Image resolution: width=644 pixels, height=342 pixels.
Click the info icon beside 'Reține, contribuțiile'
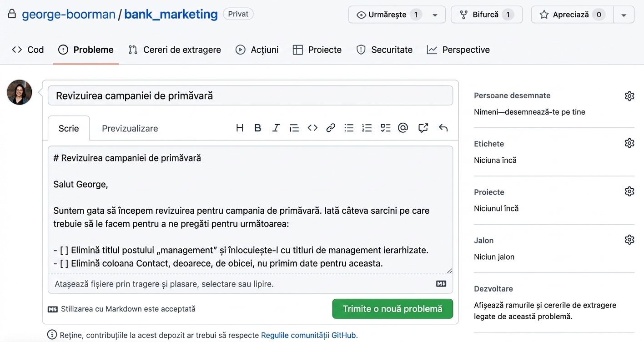tap(52, 335)
